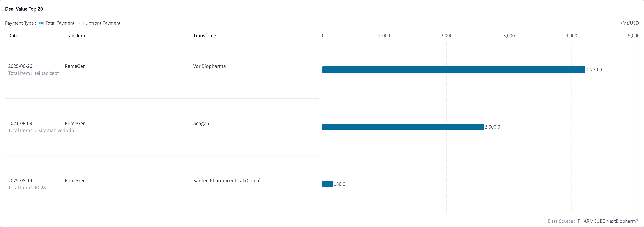Click the Santen 180.0 bar
Viewport: 644px width, 227px height.
327,184
